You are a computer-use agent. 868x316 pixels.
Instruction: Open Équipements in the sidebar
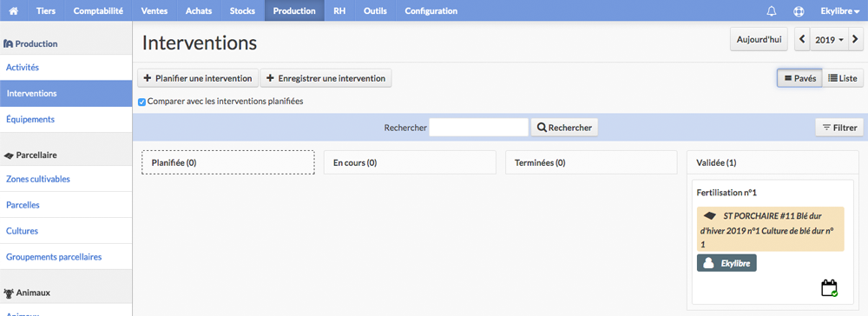pos(66,119)
